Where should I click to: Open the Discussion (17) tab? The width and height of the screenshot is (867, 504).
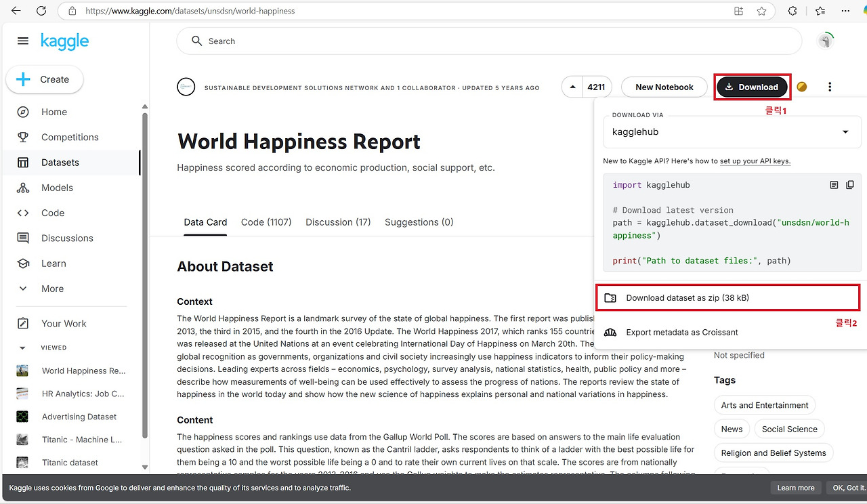pyautogui.click(x=338, y=222)
